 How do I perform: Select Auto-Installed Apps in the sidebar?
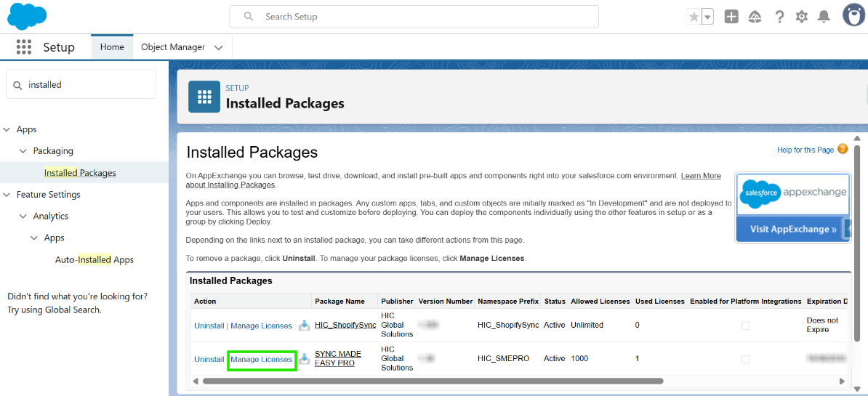tap(95, 260)
